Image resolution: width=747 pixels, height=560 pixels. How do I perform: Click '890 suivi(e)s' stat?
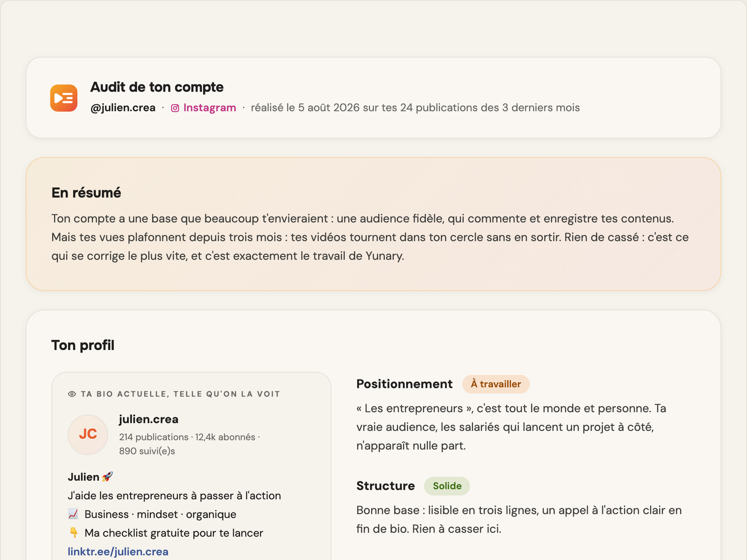click(147, 451)
